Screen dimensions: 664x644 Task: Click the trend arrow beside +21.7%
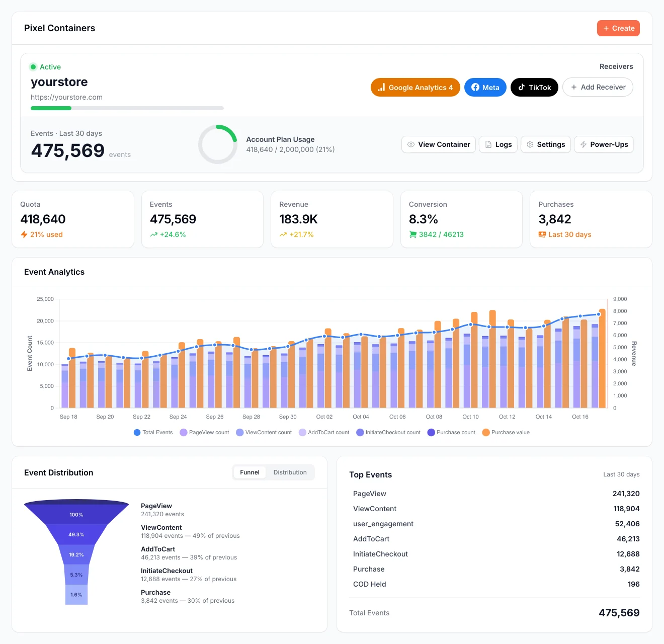283,234
